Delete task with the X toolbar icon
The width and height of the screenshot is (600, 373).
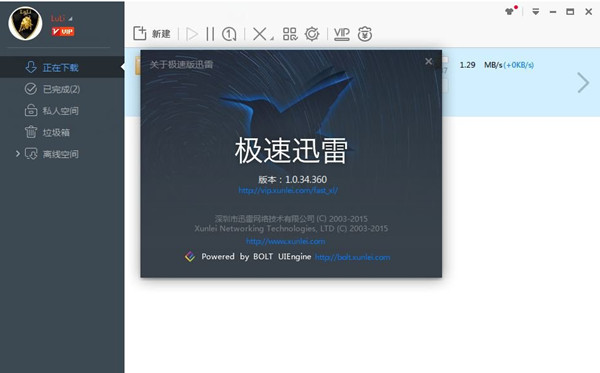[259, 34]
